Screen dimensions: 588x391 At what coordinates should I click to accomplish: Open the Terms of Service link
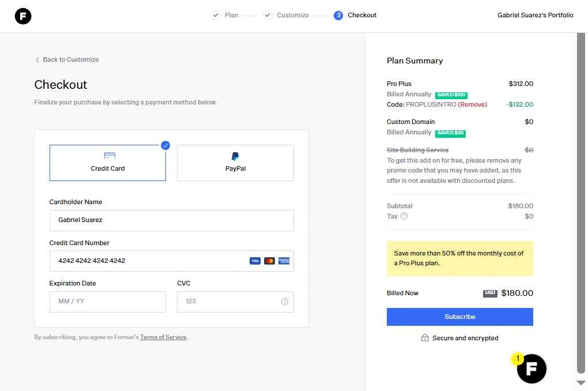click(x=163, y=337)
